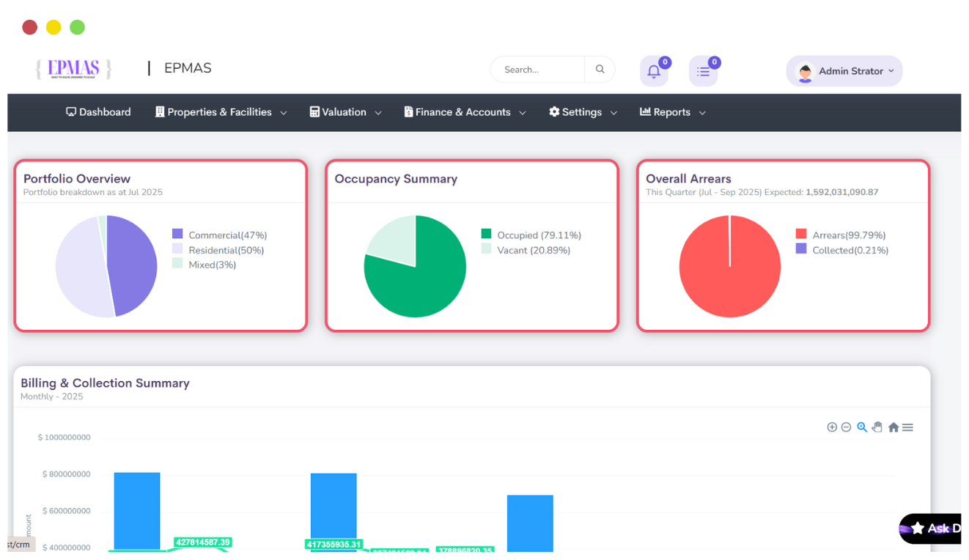Open the bell notifications icon
969x560 pixels.
654,72
